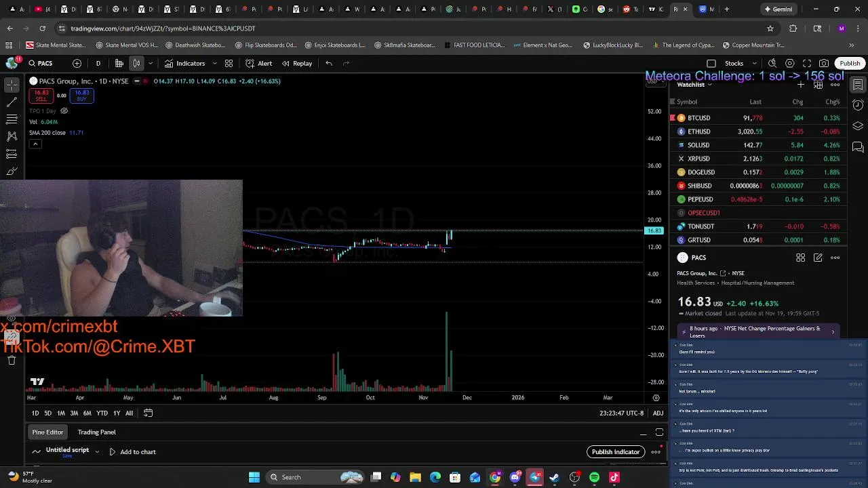Collapse the indicator legend arrow
Screen dimensions: 868x488
point(35,144)
